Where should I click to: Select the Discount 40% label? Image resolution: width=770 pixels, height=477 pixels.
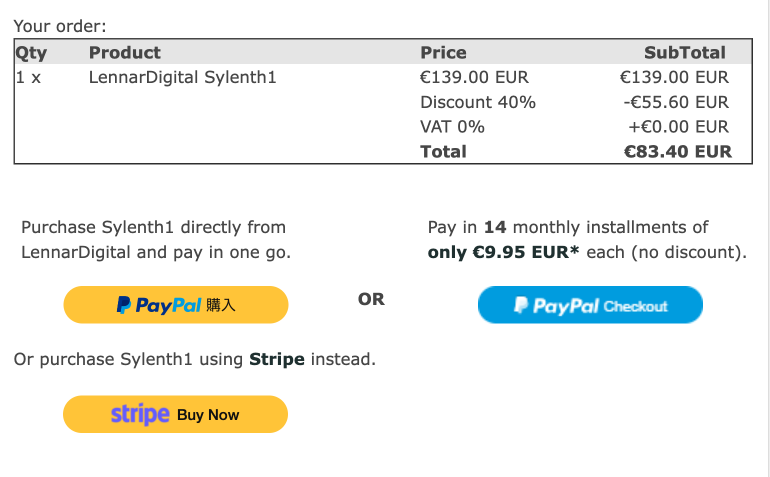click(478, 102)
